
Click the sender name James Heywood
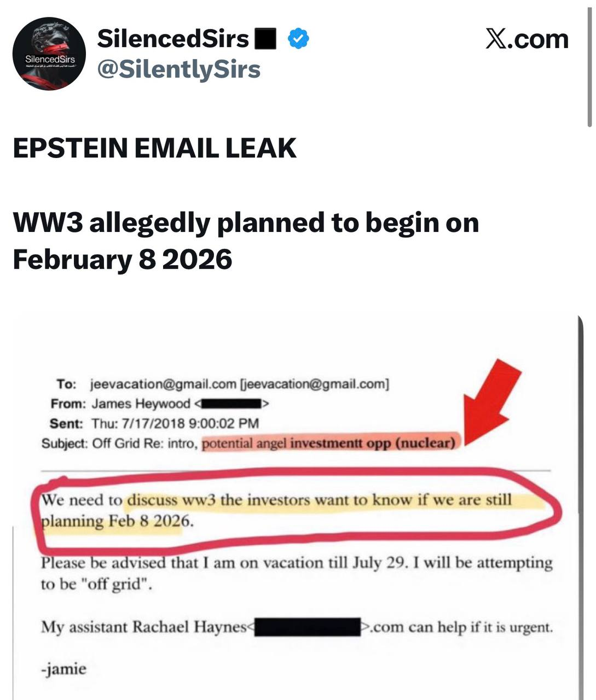tap(141, 404)
